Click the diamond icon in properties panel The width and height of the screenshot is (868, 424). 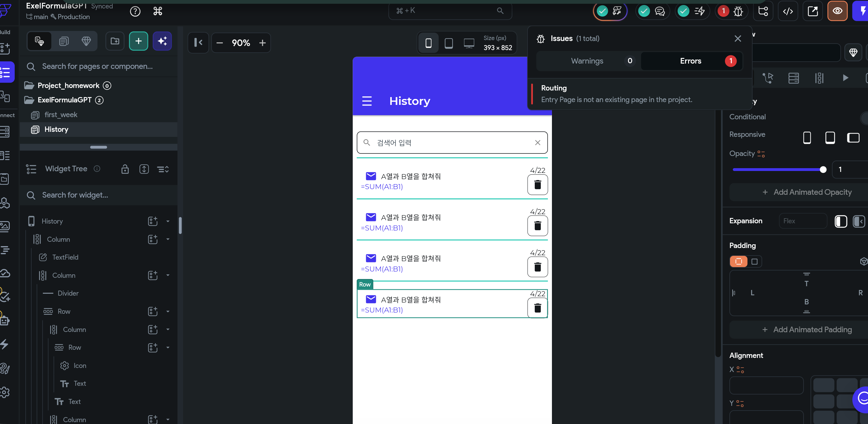point(853,53)
